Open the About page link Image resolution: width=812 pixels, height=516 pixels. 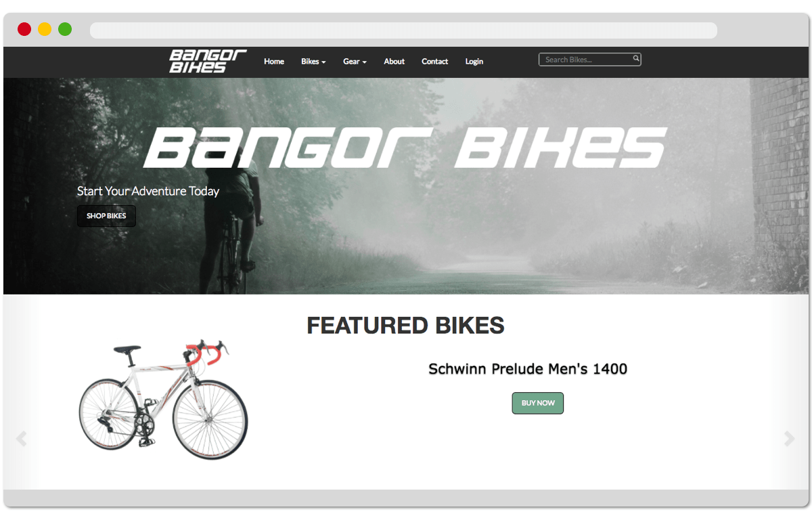[x=394, y=62]
